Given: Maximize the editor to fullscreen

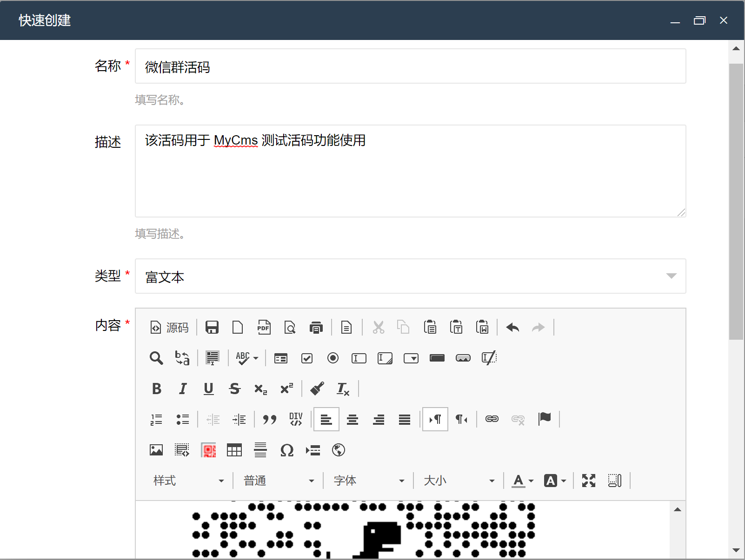Looking at the screenshot, I should tap(589, 481).
